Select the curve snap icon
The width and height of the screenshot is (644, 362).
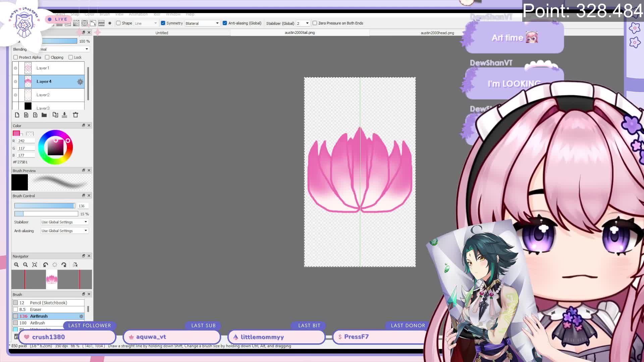coord(93,23)
